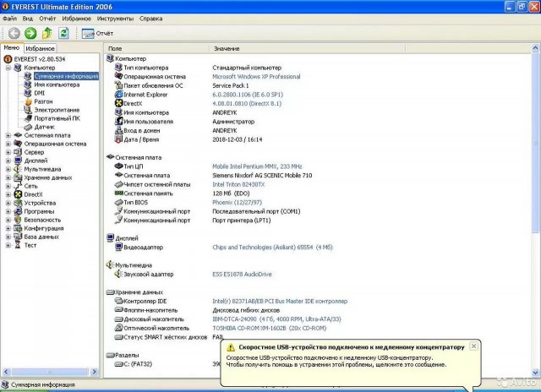Click the База данных icon in tree

pyautogui.click(x=18, y=237)
